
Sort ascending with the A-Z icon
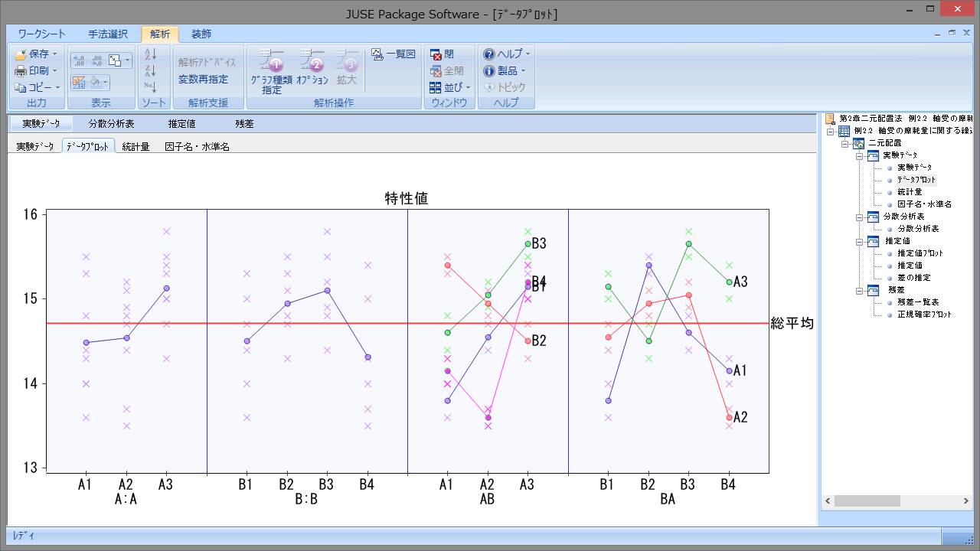(x=151, y=54)
